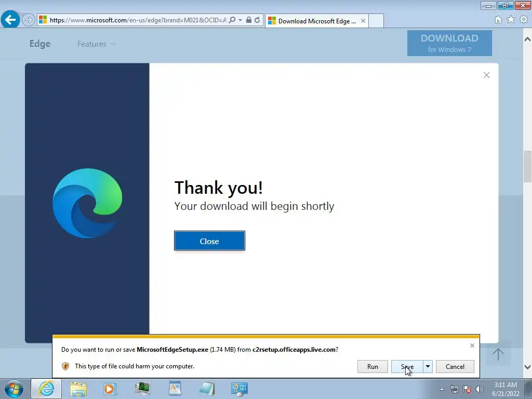Viewport: 532px width, 399px height.
Task: Open a new blank tab
Action: [376, 21]
